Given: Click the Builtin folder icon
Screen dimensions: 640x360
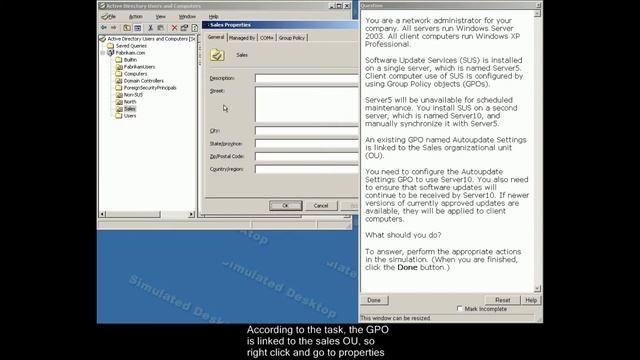Looking at the screenshot, I should pos(119,60).
